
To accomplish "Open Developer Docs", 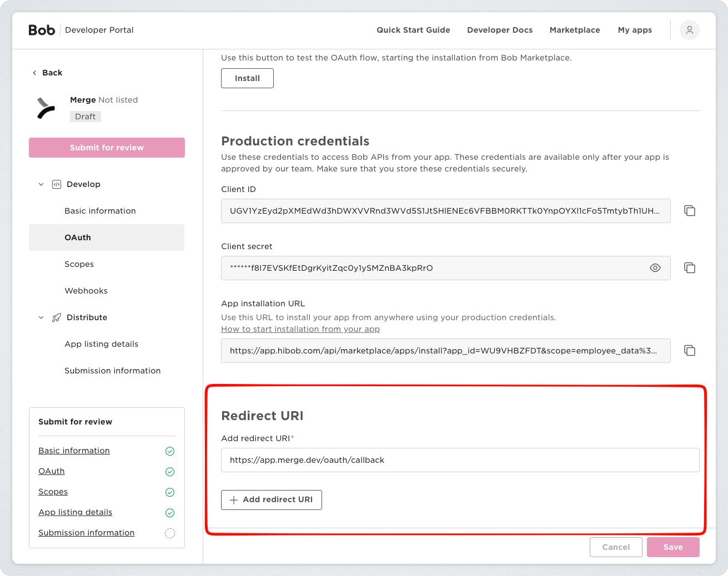I will [500, 30].
